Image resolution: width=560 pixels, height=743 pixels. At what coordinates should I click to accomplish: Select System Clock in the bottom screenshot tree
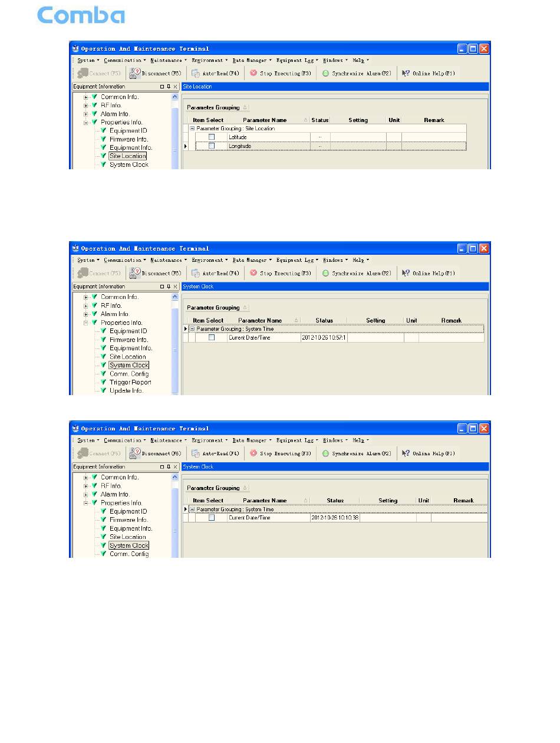coord(129,545)
